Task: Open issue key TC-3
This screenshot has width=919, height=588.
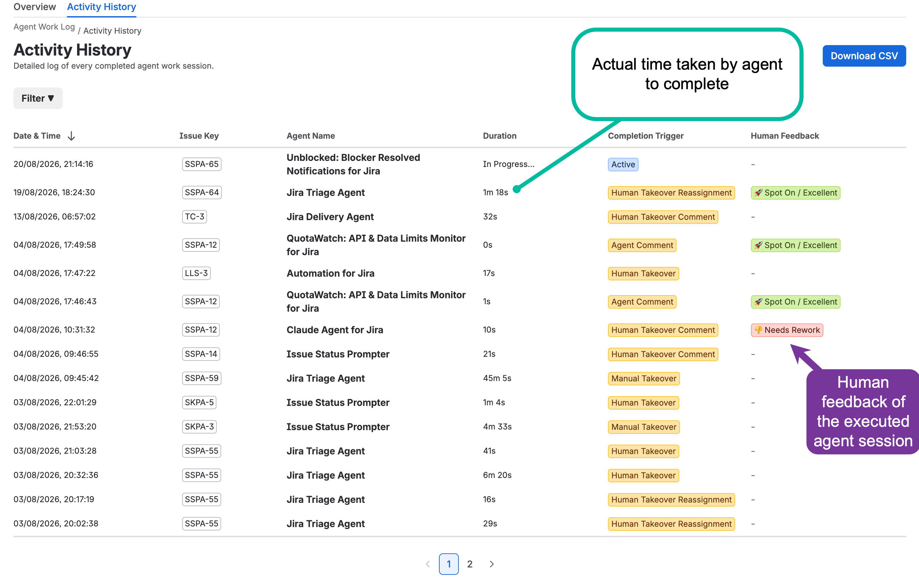Action: click(x=194, y=217)
